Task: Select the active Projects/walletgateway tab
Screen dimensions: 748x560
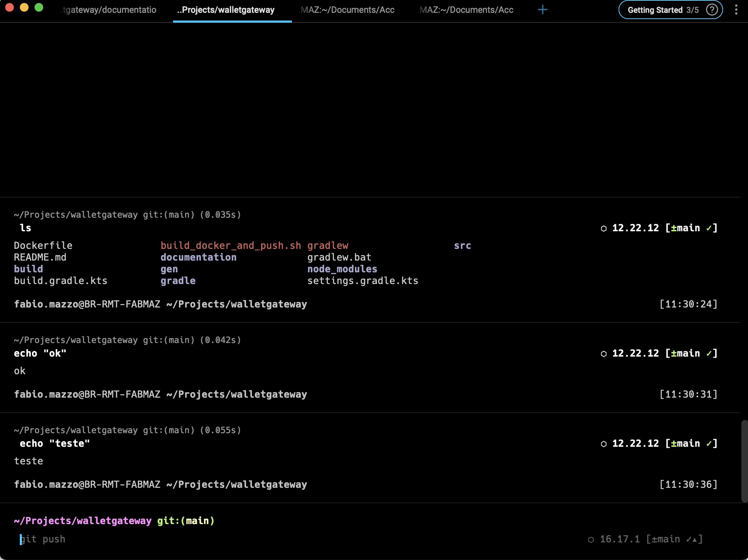Action: pos(226,10)
